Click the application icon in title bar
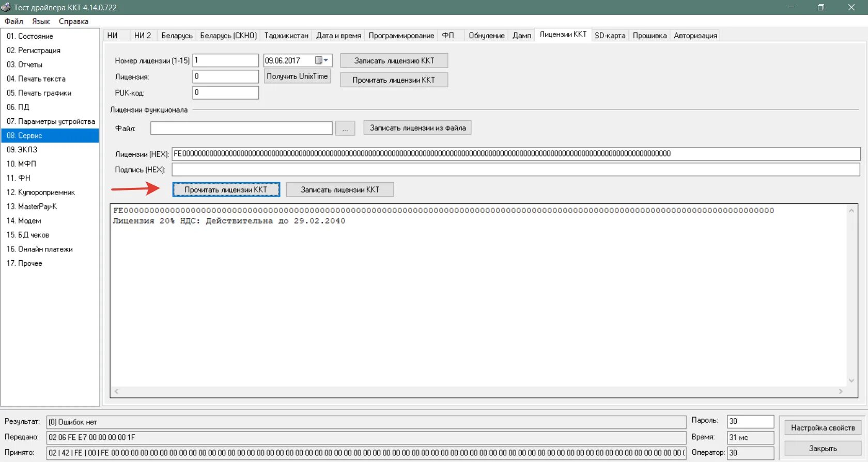This screenshot has height=462, width=868. pos(6,7)
